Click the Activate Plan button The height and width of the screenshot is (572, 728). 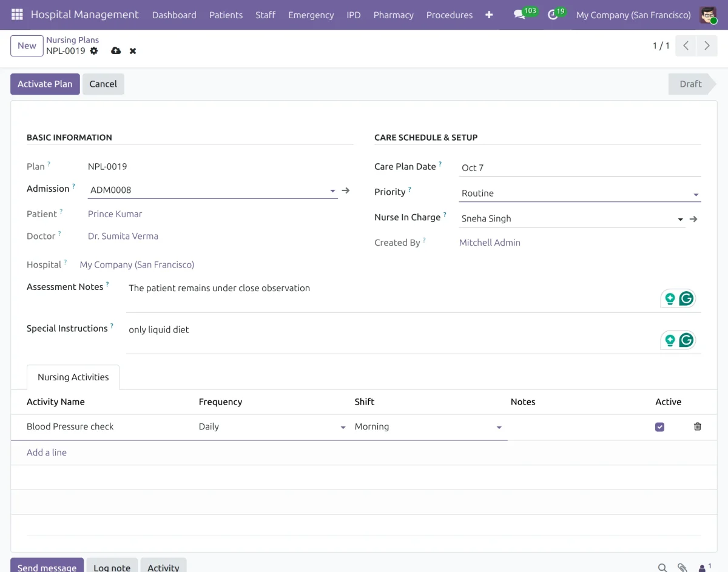click(45, 84)
